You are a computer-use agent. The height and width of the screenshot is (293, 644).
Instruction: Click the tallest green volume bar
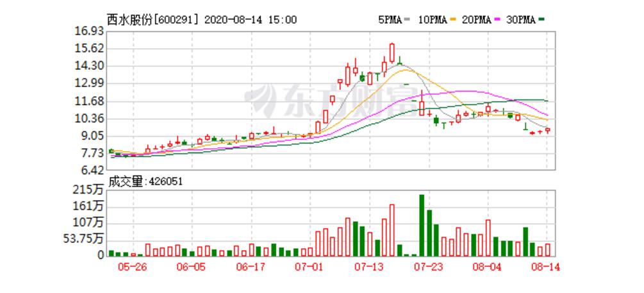[422, 225]
